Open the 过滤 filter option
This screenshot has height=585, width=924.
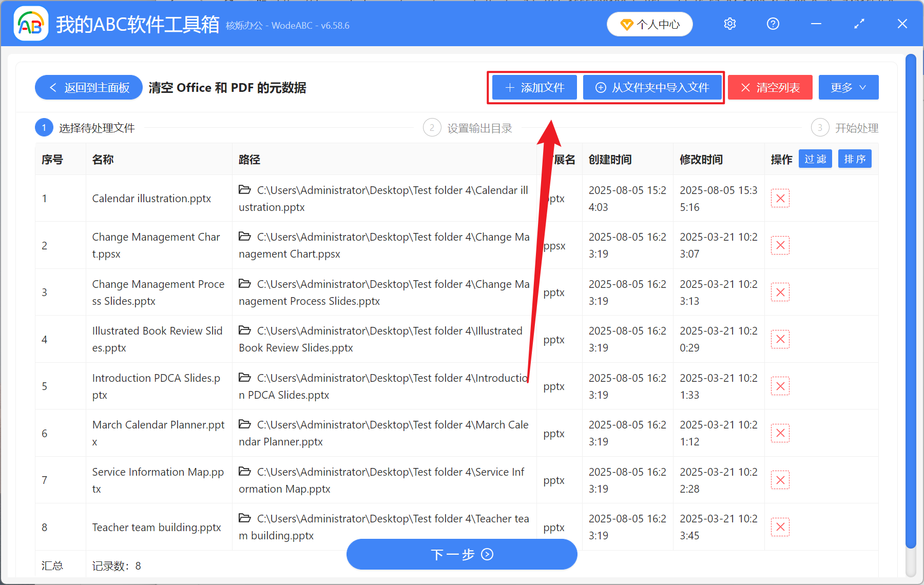click(815, 159)
